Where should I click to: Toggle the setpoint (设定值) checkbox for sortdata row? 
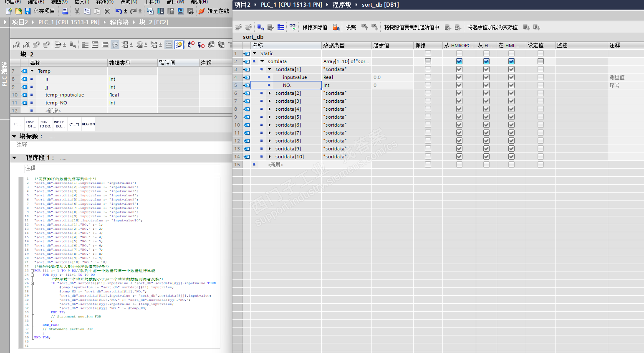point(540,61)
